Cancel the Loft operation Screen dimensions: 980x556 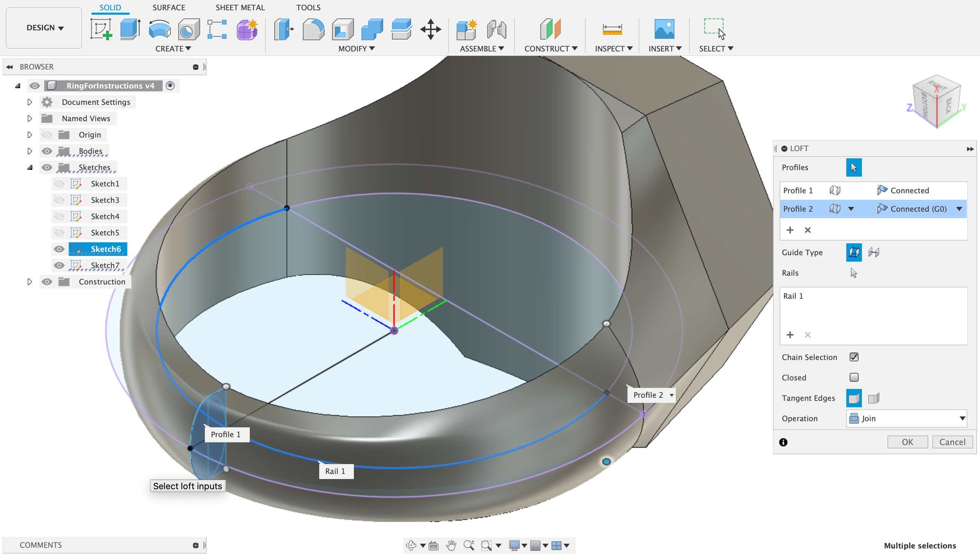[953, 442]
